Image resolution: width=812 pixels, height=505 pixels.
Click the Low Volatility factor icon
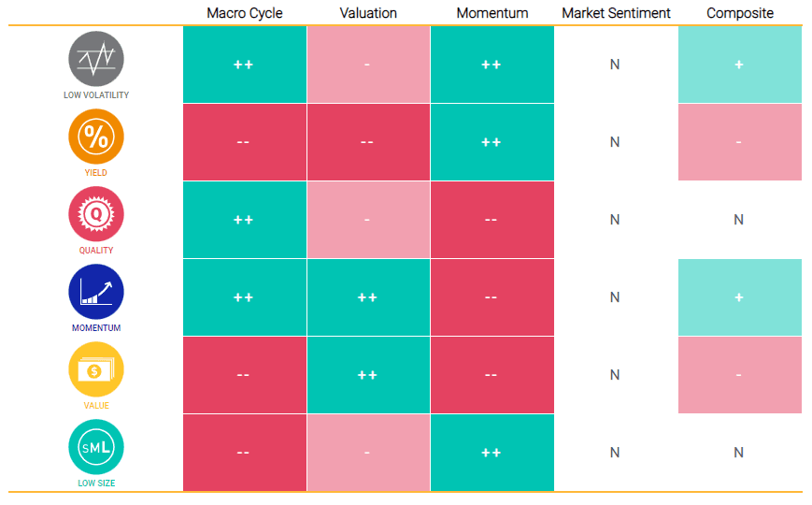click(96, 59)
